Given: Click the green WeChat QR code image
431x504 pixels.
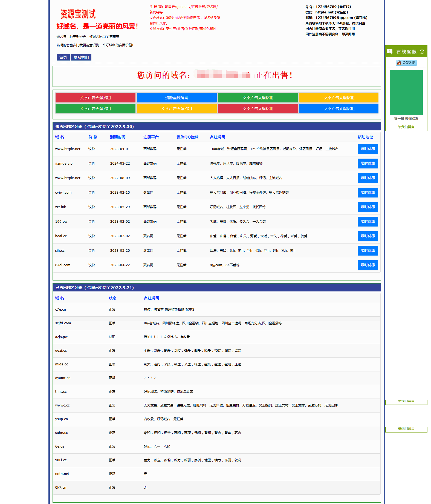Looking at the screenshot, I should pos(406,92).
